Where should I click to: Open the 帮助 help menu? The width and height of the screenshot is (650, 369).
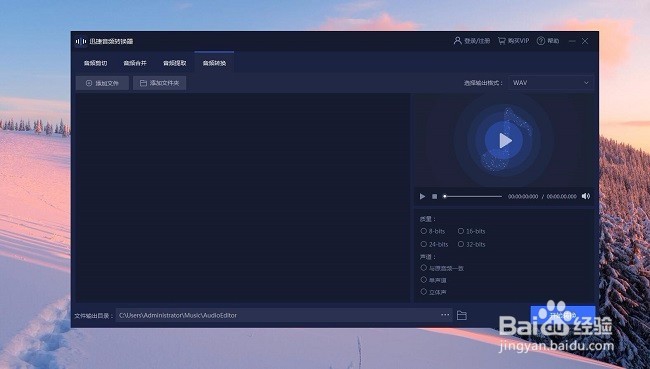548,41
